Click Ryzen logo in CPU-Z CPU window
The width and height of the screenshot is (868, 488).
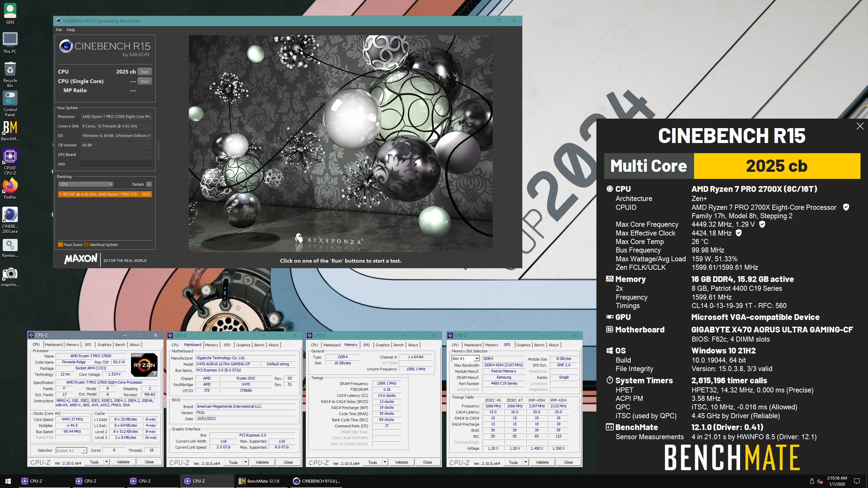144,365
